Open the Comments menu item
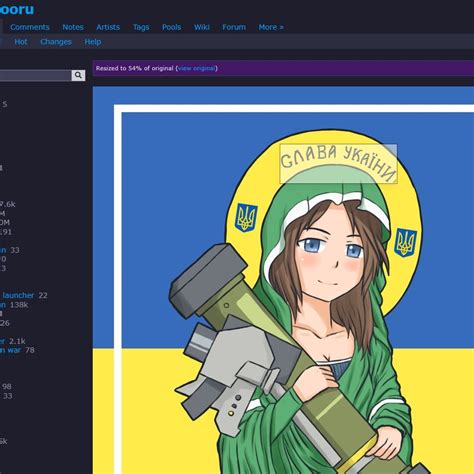Viewport: 474px width, 474px height. click(30, 27)
